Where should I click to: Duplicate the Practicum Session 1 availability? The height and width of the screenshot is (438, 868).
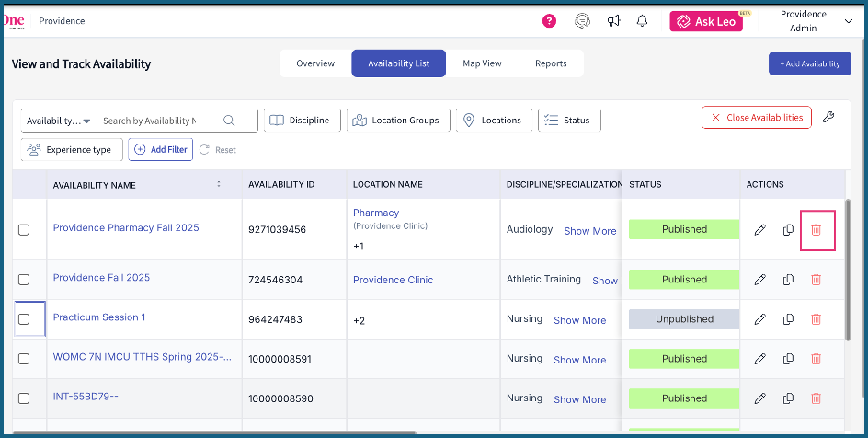pyautogui.click(x=788, y=319)
